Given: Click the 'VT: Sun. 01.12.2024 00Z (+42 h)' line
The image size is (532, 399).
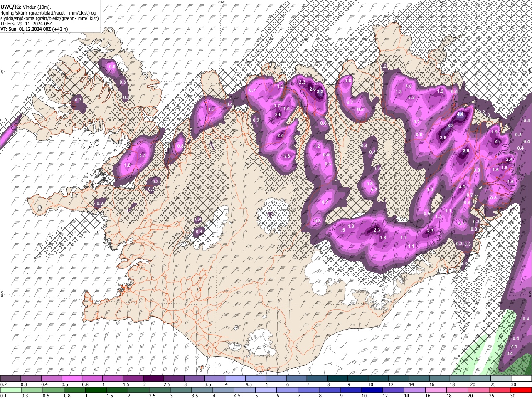Looking at the screenshot, I should pos(34,29).
